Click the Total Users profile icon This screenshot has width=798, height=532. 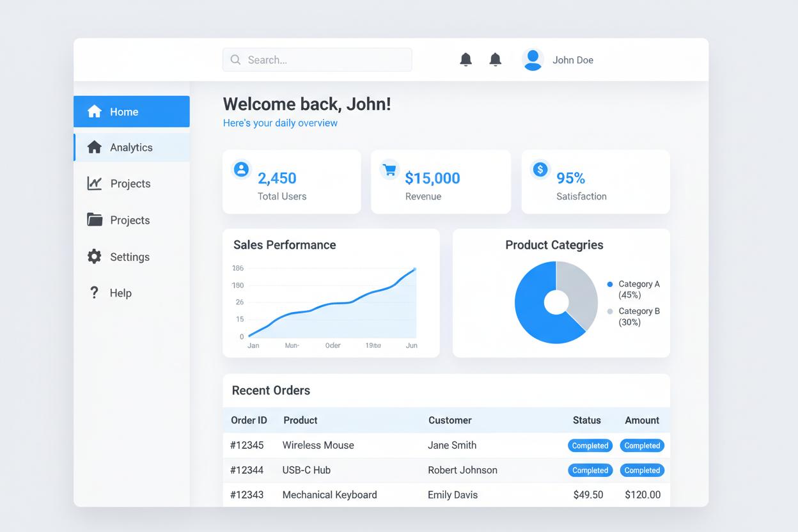pyautogui.click(x=241, y=169)
